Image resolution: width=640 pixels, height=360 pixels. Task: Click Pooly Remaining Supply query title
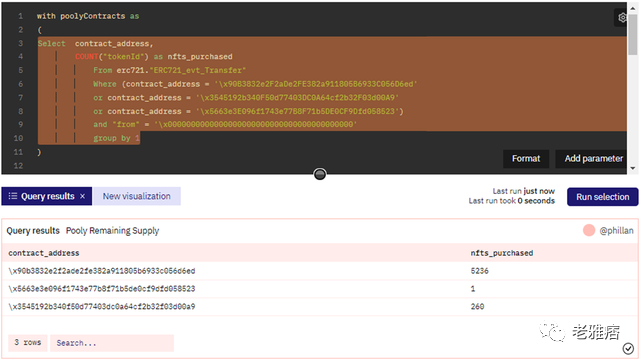coord(113,231)
